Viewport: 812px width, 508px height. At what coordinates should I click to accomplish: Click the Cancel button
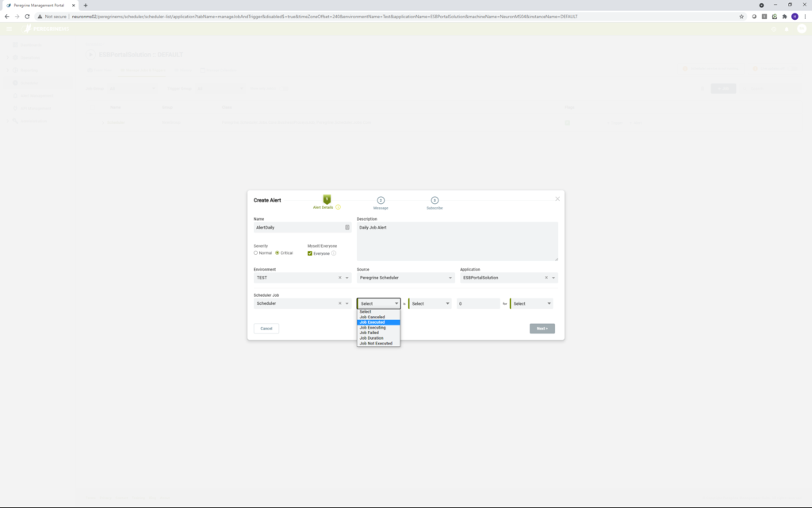click(266, 329)
